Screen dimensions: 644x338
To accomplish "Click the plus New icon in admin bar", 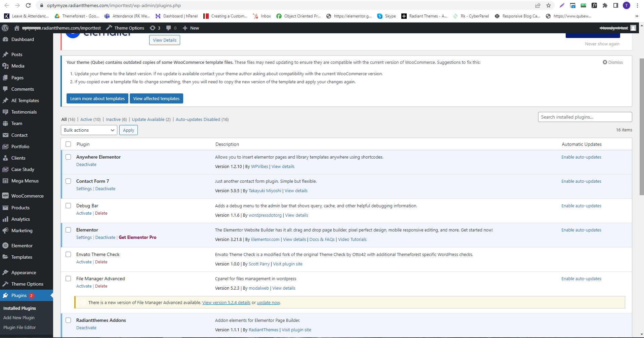I will pyautogui.click(x=185, y=28).
